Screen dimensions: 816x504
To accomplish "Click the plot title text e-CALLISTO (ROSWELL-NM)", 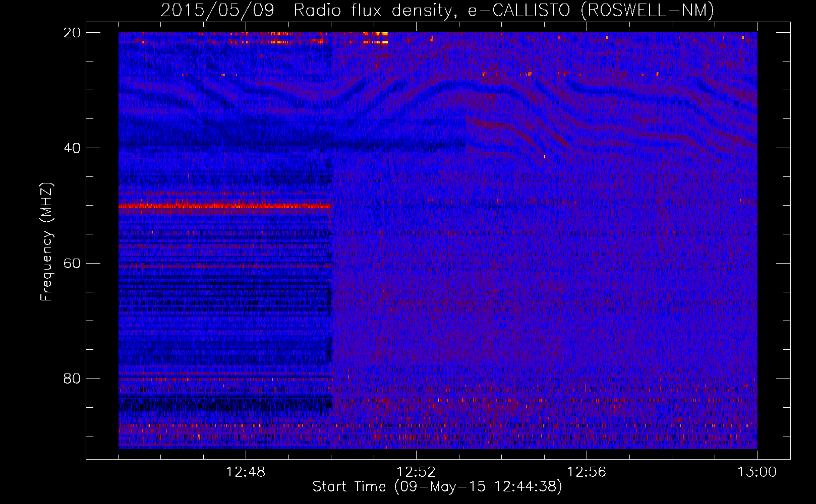I will pos(591,11).
